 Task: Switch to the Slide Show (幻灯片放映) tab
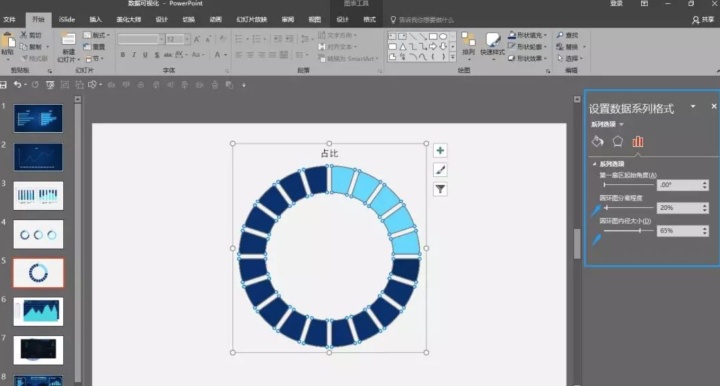(252, 19)
